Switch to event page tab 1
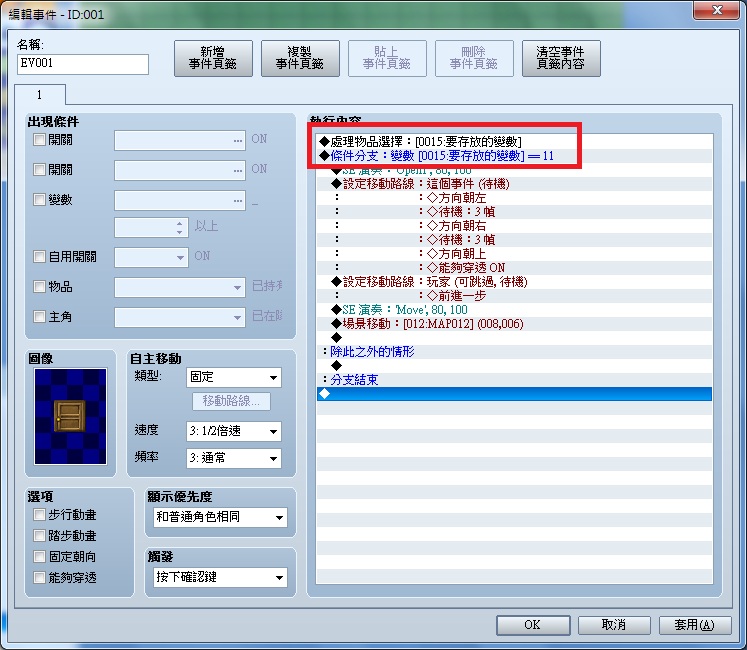747x650 pixels. tap(40, 95)
